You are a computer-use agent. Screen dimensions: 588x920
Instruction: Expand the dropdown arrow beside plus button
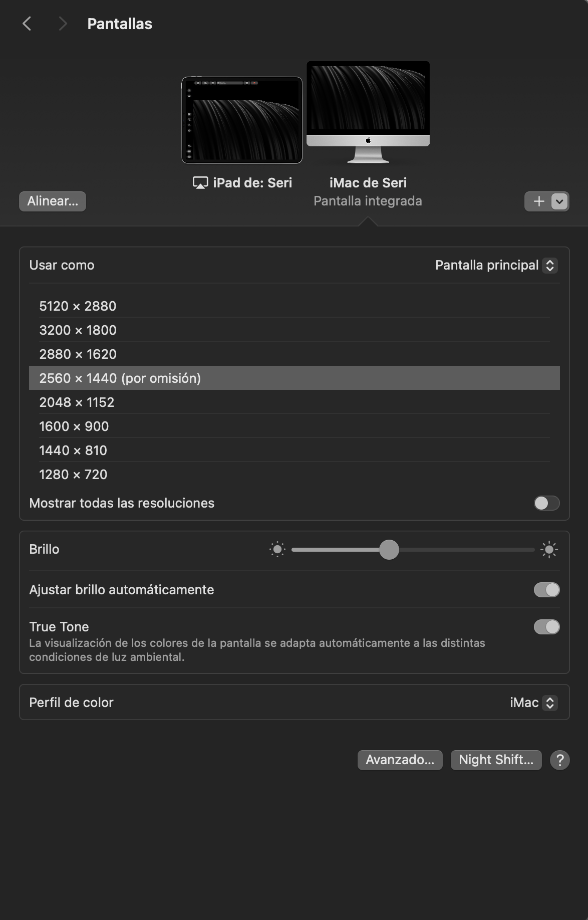[x=559, y=201]
